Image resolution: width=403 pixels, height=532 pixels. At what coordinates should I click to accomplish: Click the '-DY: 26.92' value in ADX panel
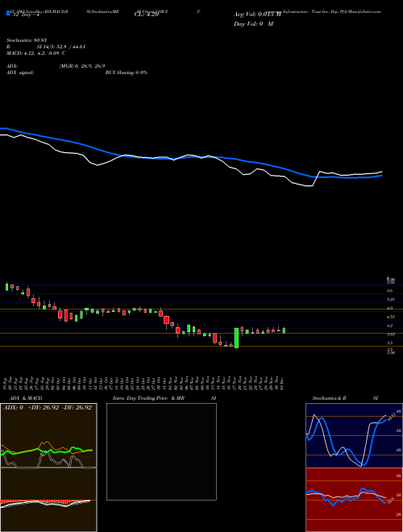[x=77, y=407]
